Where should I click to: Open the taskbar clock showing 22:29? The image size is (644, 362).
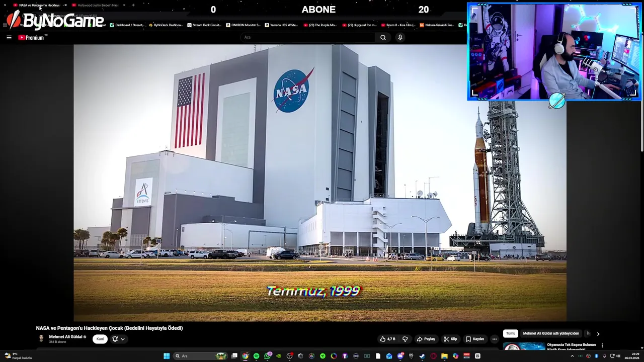click(632, 356)
